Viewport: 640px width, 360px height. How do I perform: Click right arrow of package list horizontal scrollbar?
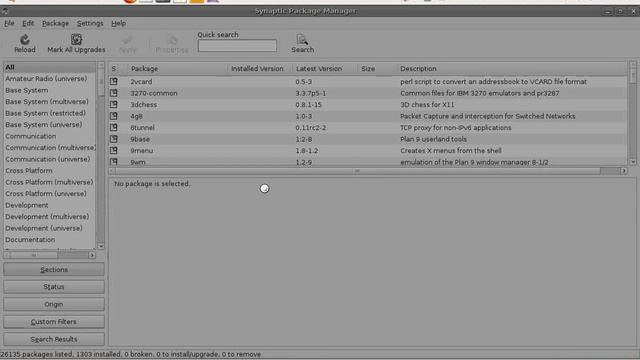click(624, 171)
